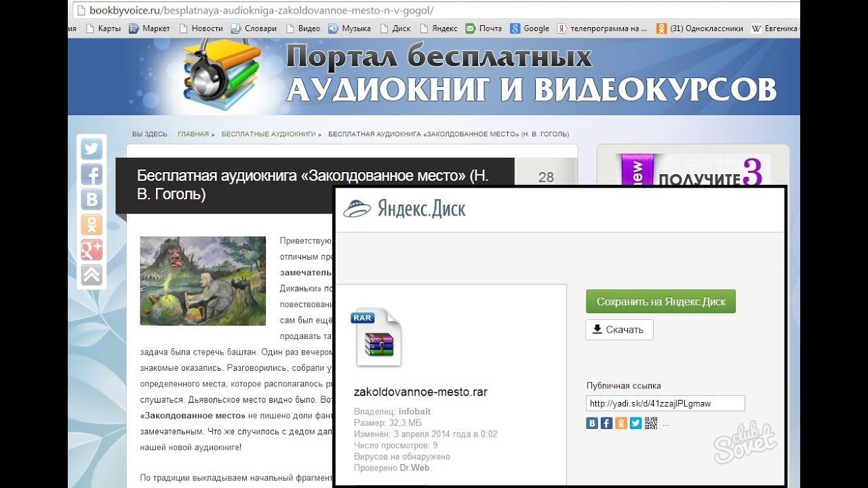Screen dimensions: 868x488
Task: Click the Яндекс.Диск logo
Action: pyautogui.click(x=404, y=208)
